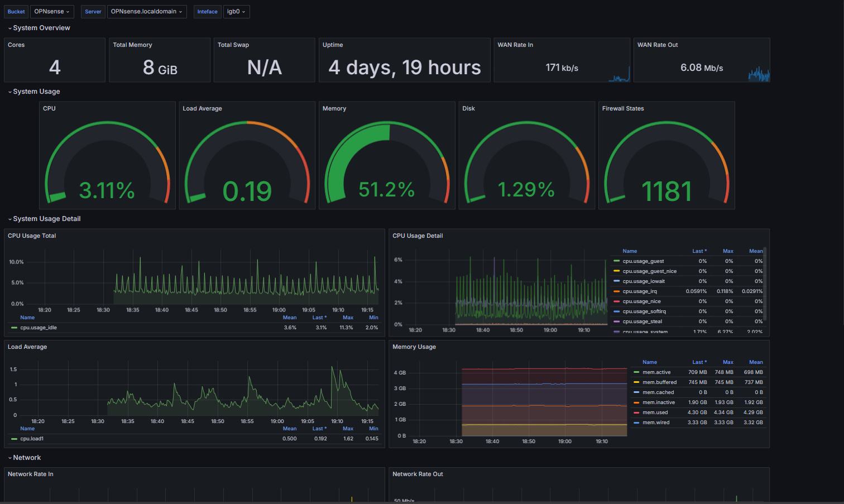The image size is (844, 504).
Task: Sort Memory Usage legend by Mean
Action: (756, 362)
